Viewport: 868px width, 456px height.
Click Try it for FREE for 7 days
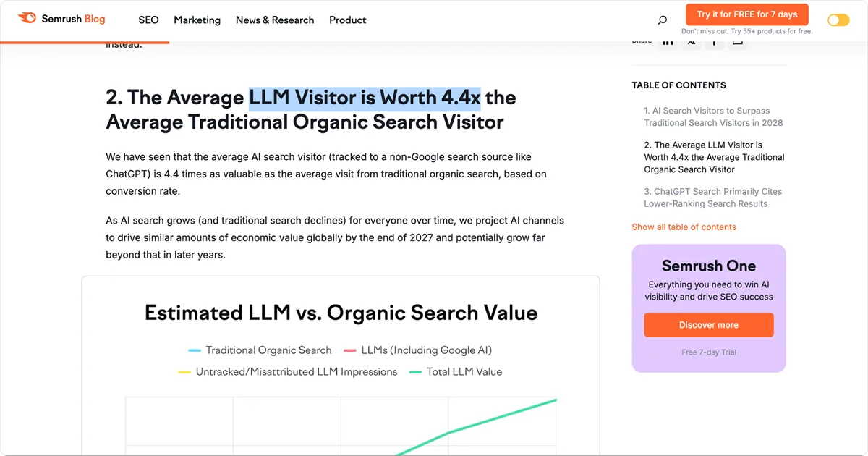[x=746, y=14]
